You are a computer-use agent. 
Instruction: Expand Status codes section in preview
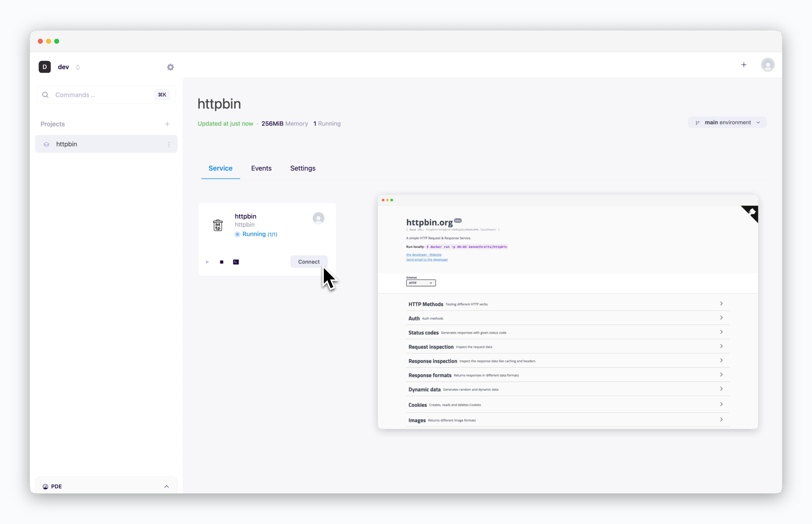(568, 332)
